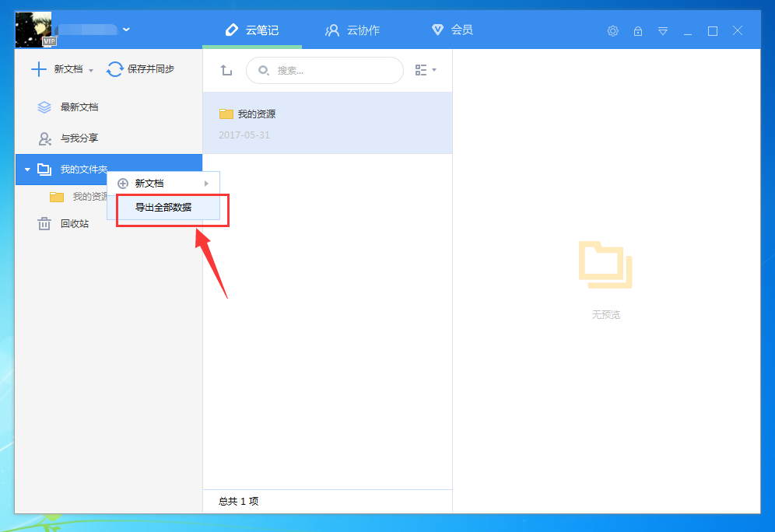Open the settings gear icon
Viewport: 775px width, 532px height.
pos(612,31)
